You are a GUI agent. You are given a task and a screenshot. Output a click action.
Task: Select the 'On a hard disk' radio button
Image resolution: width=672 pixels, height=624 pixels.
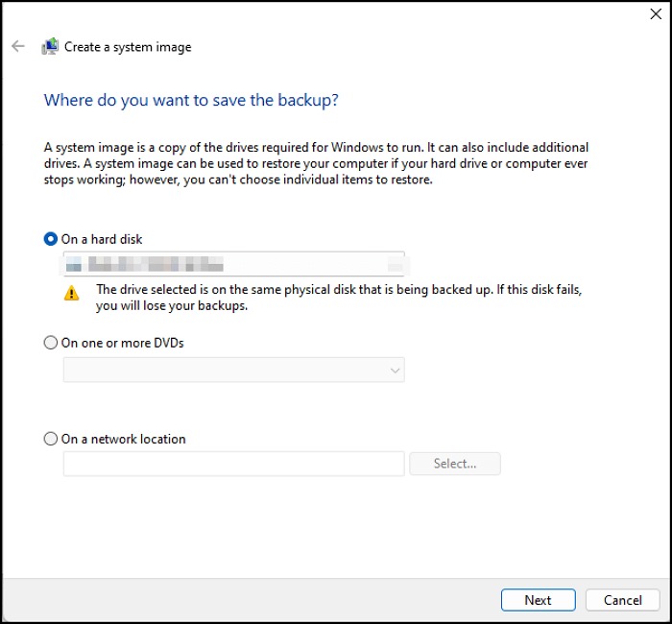pos(51,239)
